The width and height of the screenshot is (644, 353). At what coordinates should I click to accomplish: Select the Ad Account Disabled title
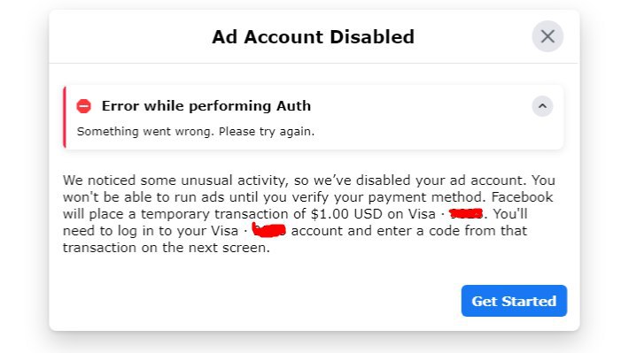[313, 37]
